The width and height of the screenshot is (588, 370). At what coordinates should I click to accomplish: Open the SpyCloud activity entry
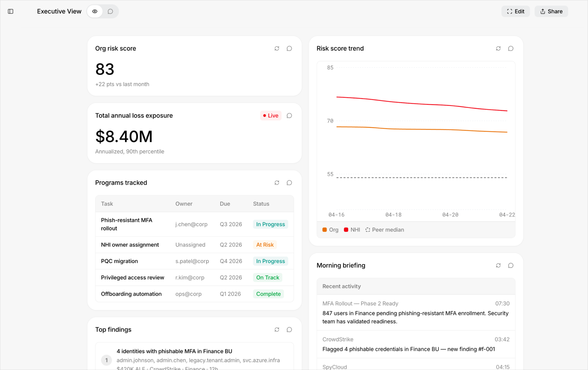tap(416, 364)
